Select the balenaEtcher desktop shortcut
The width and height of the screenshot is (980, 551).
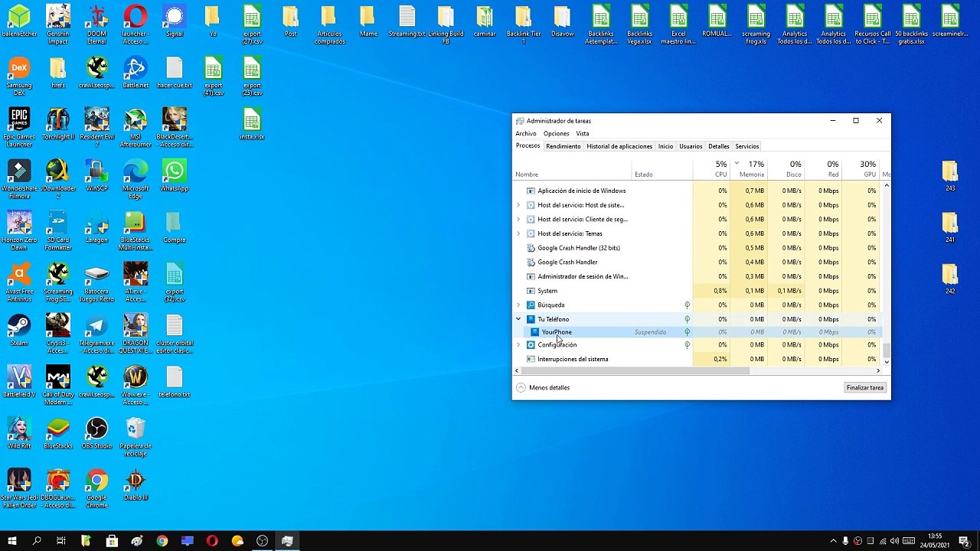19,21
